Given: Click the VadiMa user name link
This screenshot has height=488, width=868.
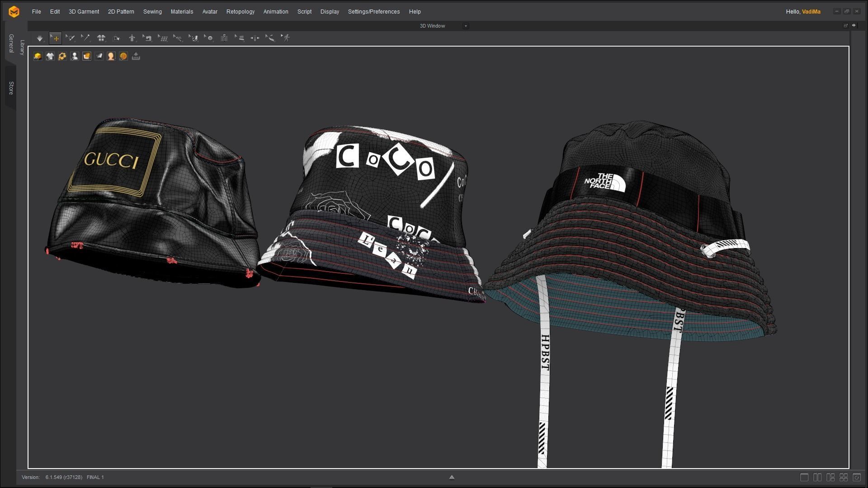Looking at the screenshot, I should coord(811,12).
